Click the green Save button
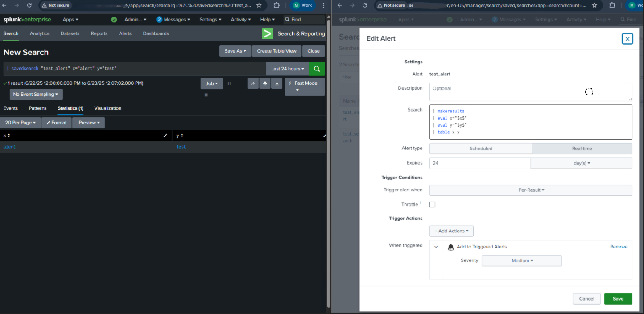Image resolution: width=644 pixels, height=314 pixels. 618,299
